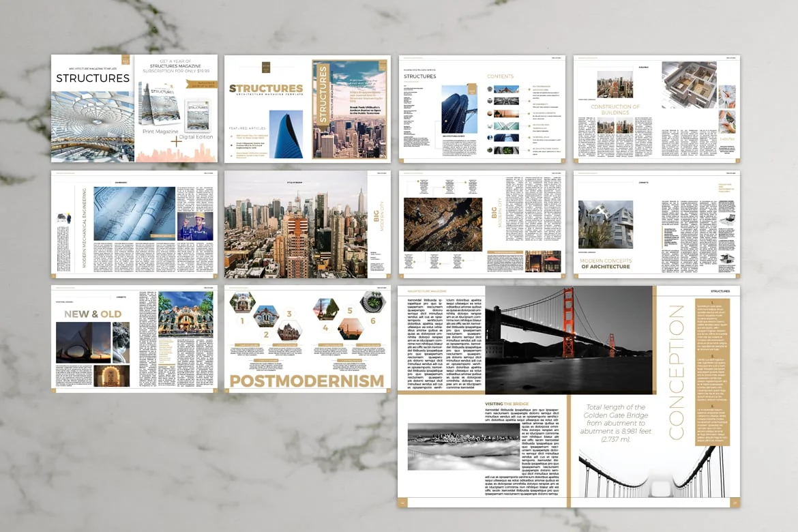
Task: Select the blue curved skyscraper photo
Action: point(286,134)
